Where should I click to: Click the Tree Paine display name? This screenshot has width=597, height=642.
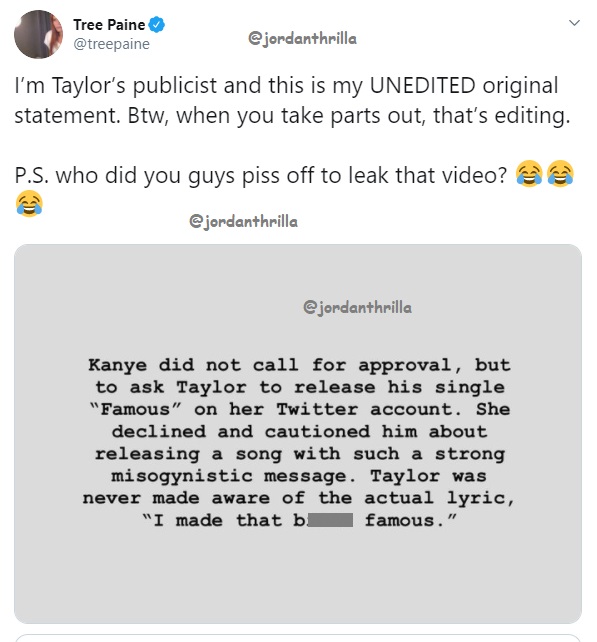click(x=109, y=25)
